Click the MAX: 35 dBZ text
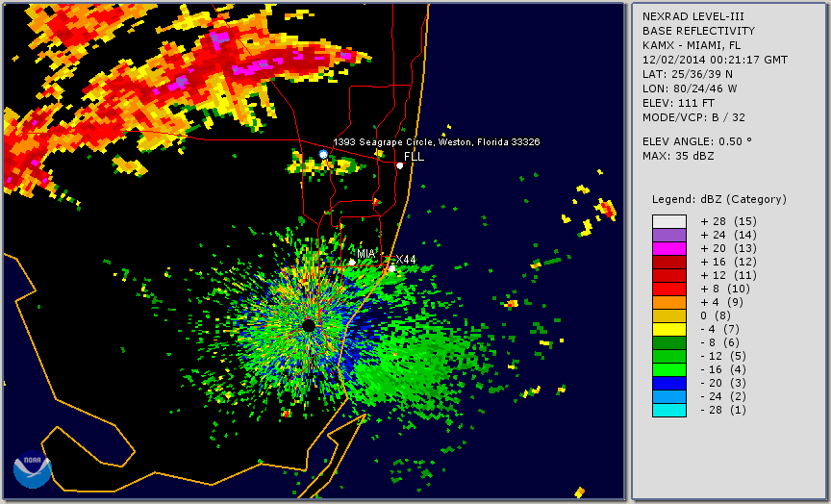This screenshot has height=504, width=831. (x=678, y=156)
